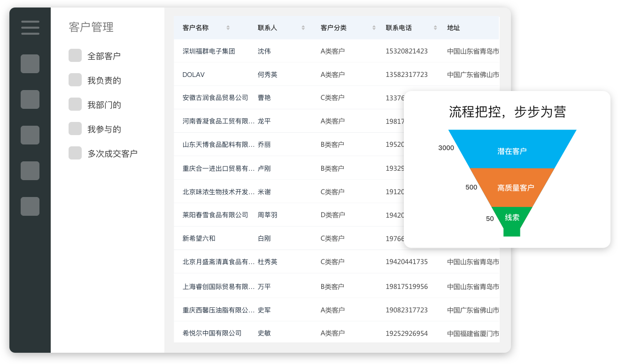Select the fourth sidebar navigation icon
Image resolution: width=618 pixels, height=364 pixels.
30,171
